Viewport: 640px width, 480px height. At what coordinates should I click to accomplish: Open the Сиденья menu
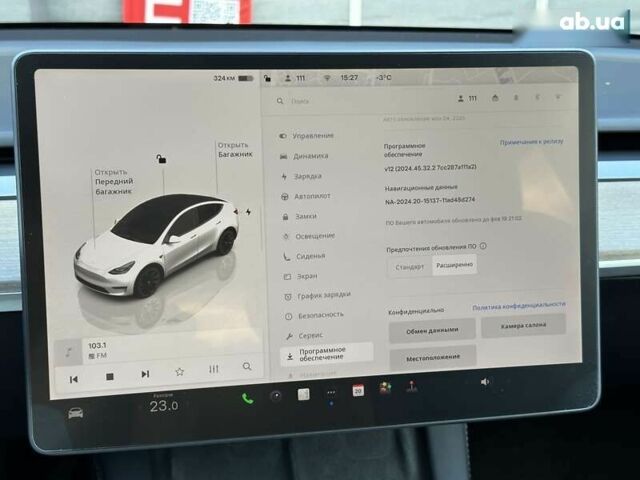point(304,256)
